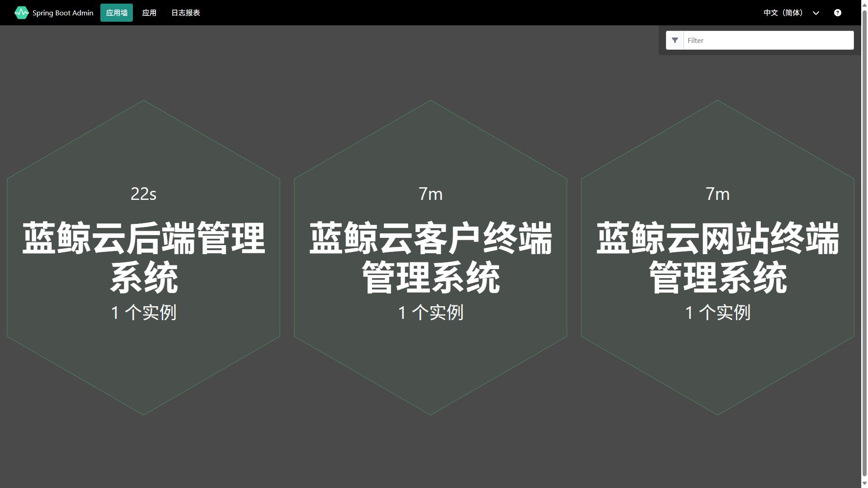Click the Spring Boot Admin logo icon
The height and width of the screenshot is (488, 868).
coord(21,13)
